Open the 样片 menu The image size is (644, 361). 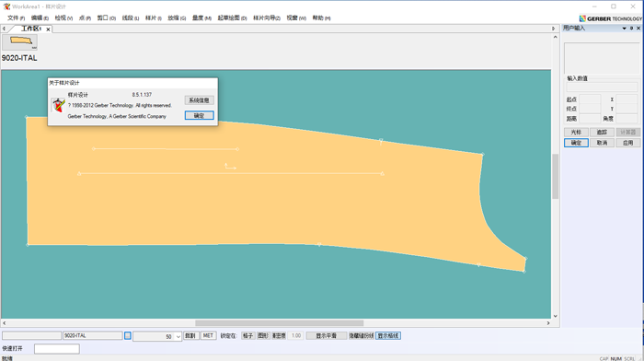[x=154, y=18]
